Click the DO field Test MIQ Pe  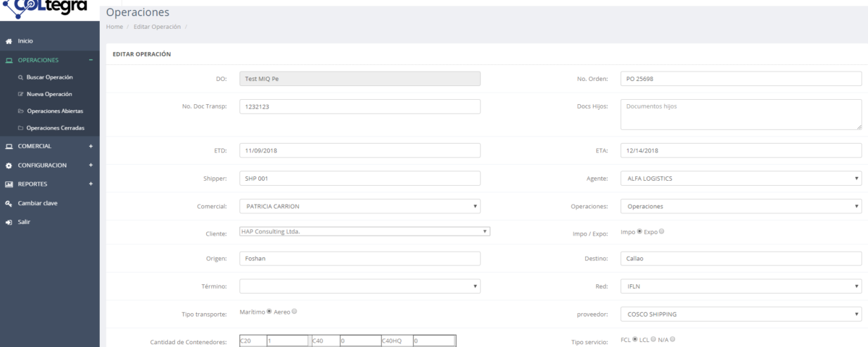[x=360, y=79]
